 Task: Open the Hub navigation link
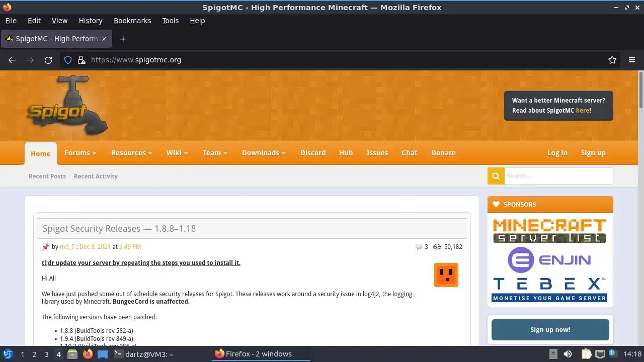[346, 153]
